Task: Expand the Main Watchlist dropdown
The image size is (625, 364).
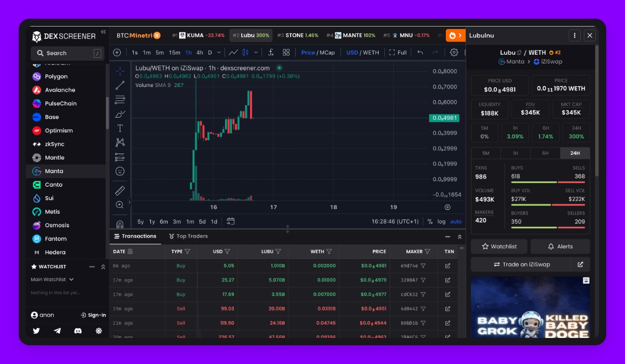Action: tap(52, 280)
